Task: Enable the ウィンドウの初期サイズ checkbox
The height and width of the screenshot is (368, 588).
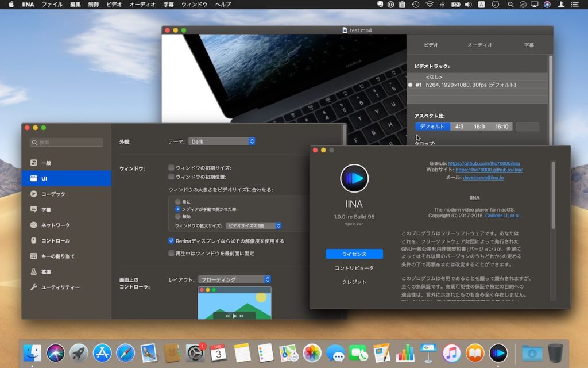Action: (x=171, y=168)
